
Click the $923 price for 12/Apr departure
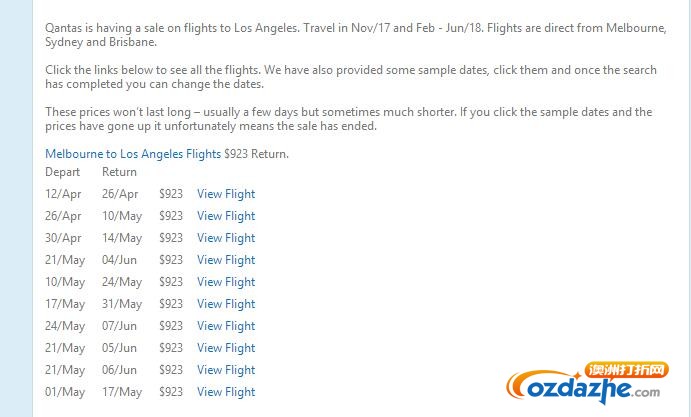(x=171, y=194)
